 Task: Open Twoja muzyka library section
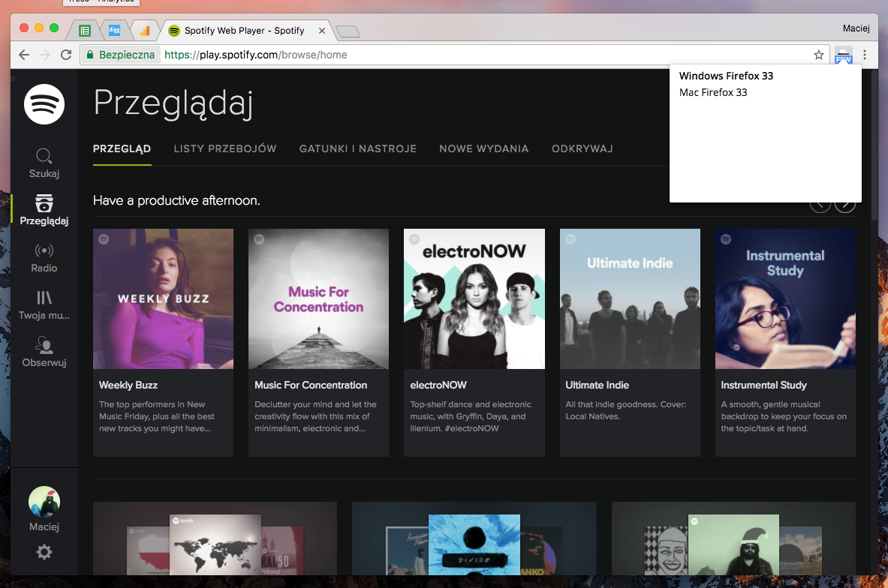point(44,305)
